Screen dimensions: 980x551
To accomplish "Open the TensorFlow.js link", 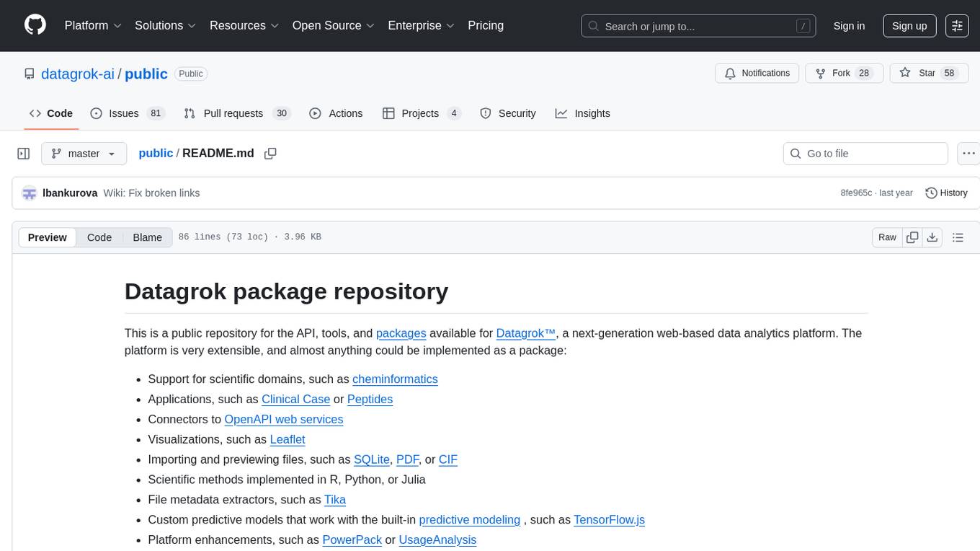I will (609, 520).
